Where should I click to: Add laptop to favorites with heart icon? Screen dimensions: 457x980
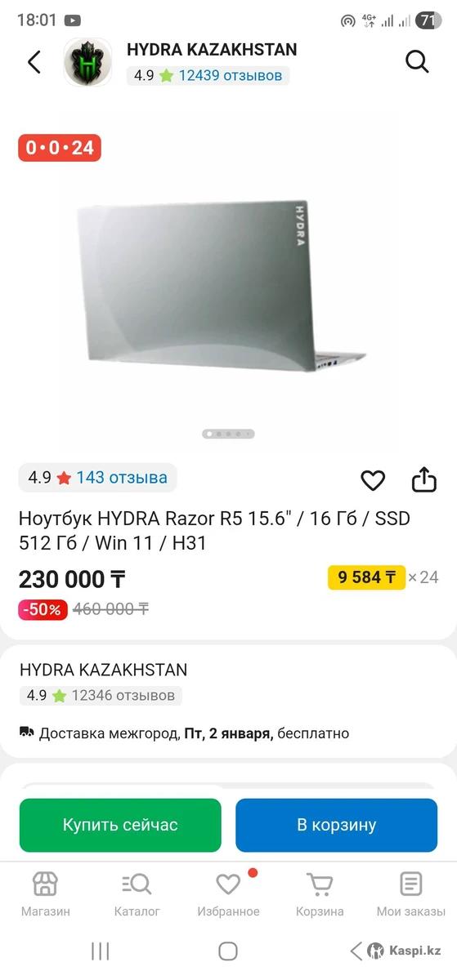coord(373,480)
